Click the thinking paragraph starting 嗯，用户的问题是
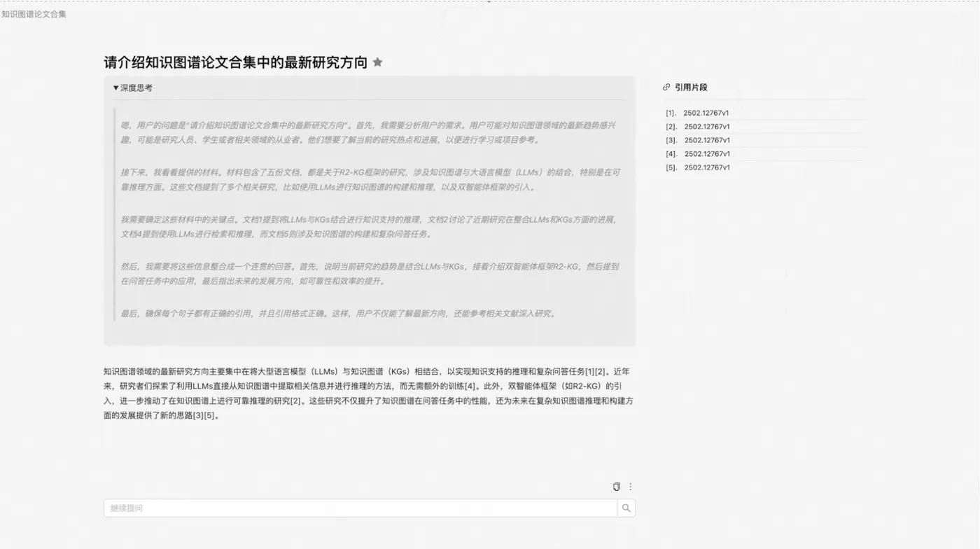Image resolution: width=980 pixels, height=549 pixels. point(368,132)
